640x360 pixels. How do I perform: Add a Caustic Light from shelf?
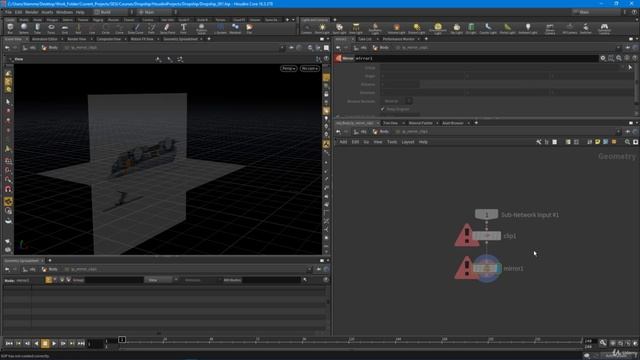tap(488, 28)
